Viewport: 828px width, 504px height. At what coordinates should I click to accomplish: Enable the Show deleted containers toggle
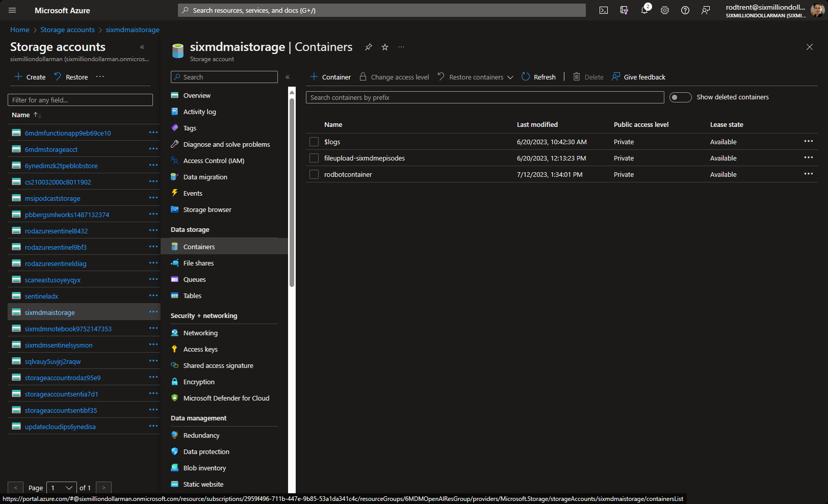680,97
